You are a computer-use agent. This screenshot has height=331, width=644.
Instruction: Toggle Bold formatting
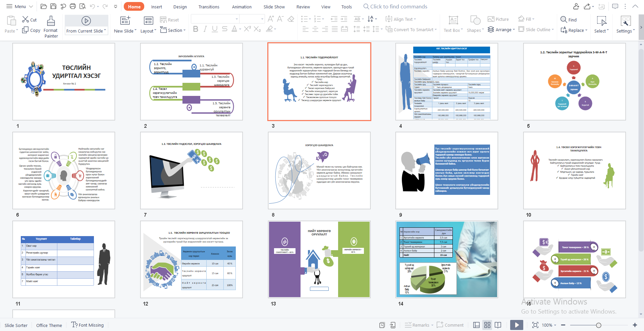click(196, 29)
